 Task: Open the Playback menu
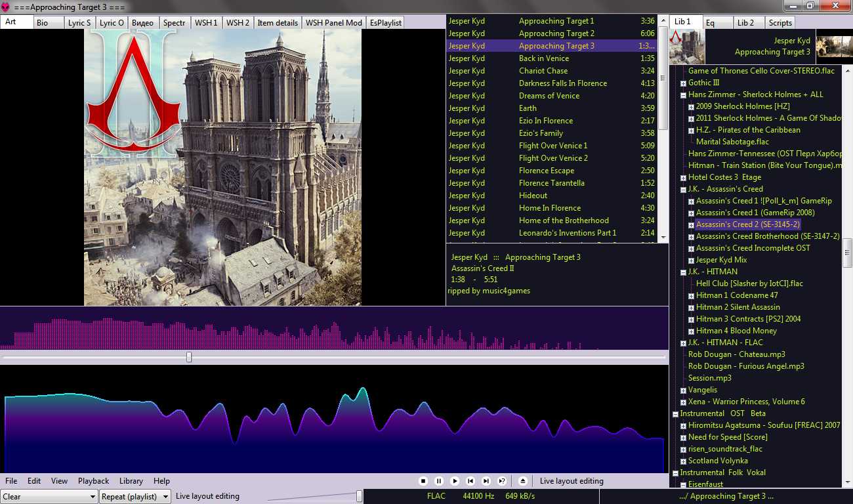[93, 481]
